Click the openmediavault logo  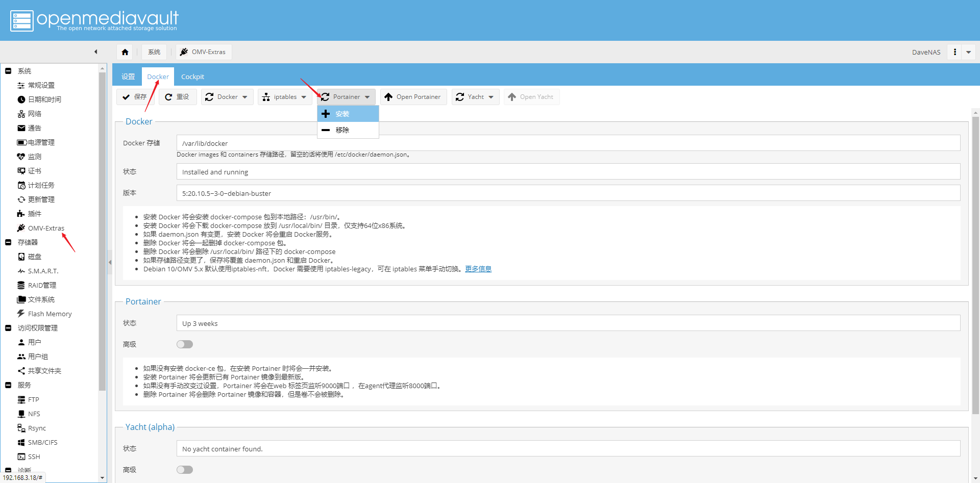click(x=94, y=20)
